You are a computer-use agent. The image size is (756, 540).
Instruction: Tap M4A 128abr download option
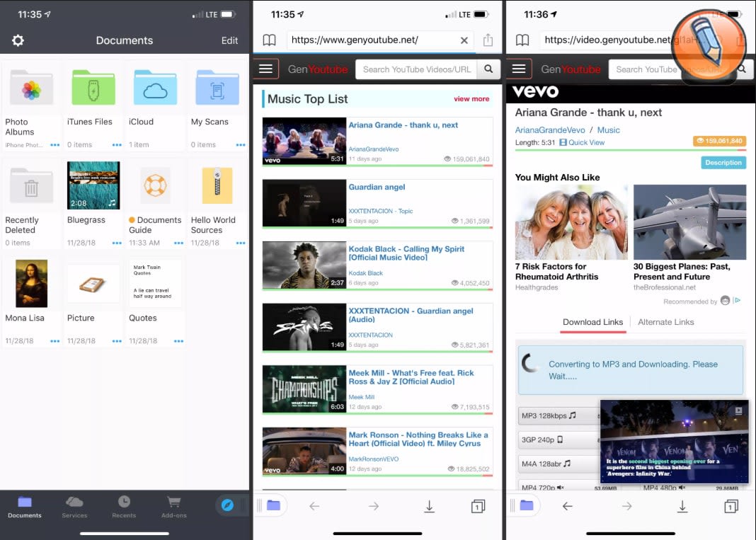(x=559, y=464)
